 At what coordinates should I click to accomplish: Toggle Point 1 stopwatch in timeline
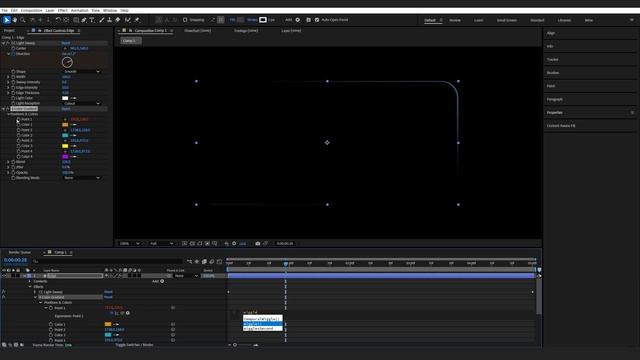point(51,308)
